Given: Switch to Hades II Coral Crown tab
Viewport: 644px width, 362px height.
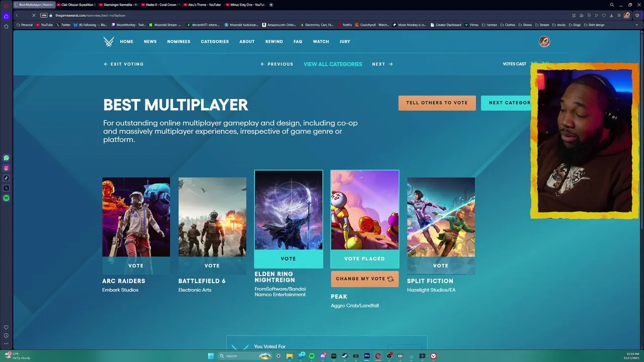Looking at the screenshot, I should click(x=160, y=5).
